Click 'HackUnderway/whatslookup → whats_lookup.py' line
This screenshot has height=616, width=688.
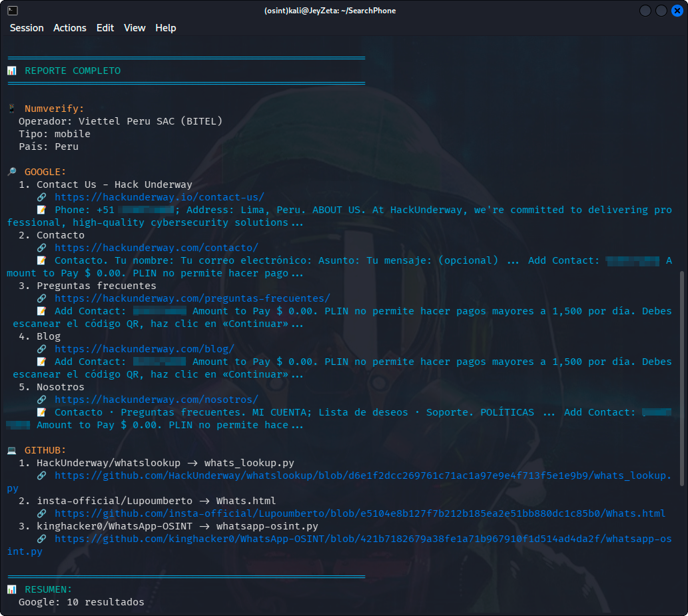pyautogui.click(x=157, y=463)
